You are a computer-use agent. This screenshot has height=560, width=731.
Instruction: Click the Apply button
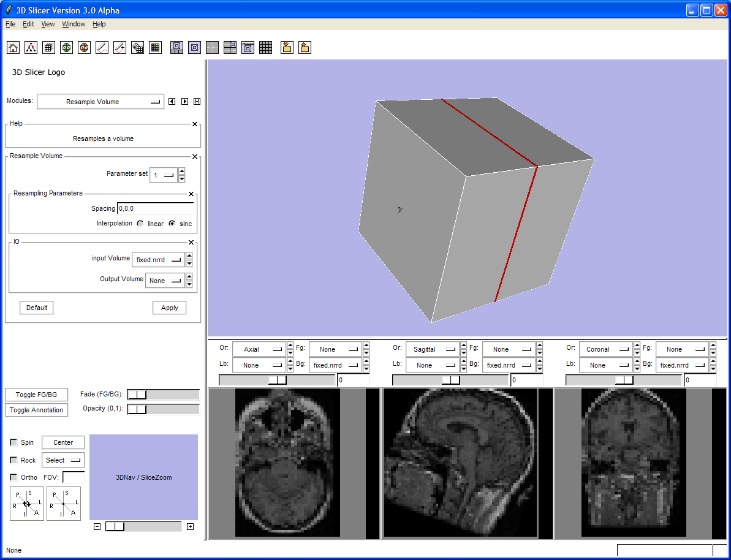169,308
